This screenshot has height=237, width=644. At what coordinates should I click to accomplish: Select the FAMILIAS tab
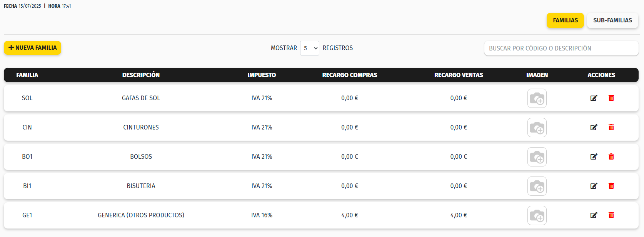[x=565, y=20]
